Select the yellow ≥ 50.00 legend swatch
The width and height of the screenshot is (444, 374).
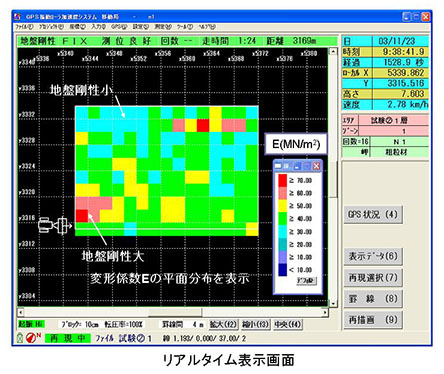pos(282,206)
